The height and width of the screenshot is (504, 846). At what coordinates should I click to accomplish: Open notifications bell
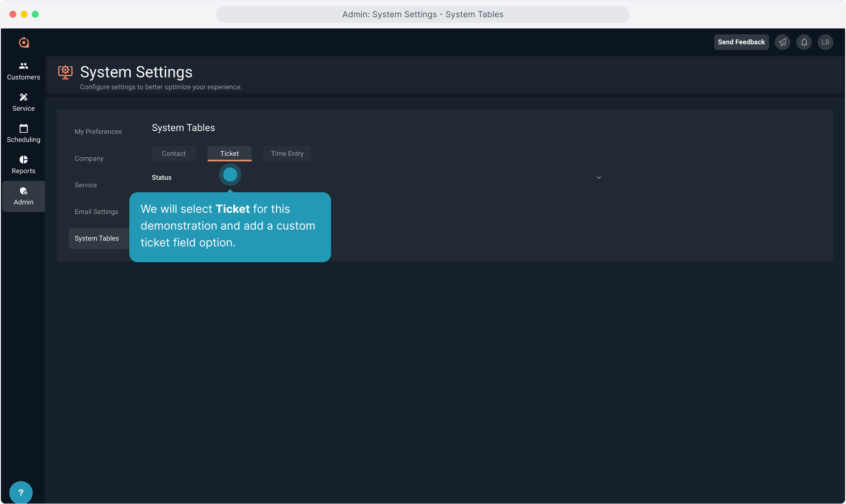point(804,42)
